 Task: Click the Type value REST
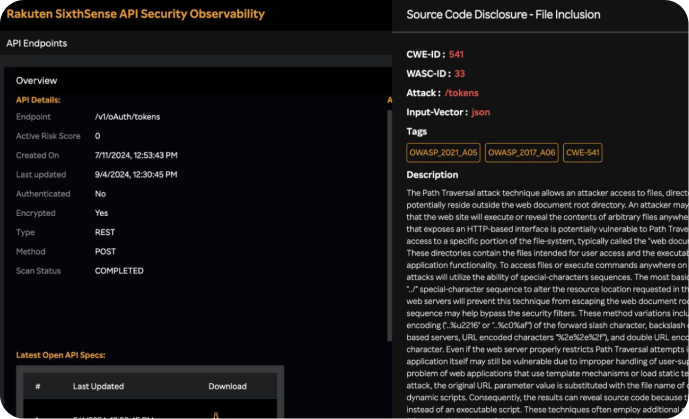point(105,232)
